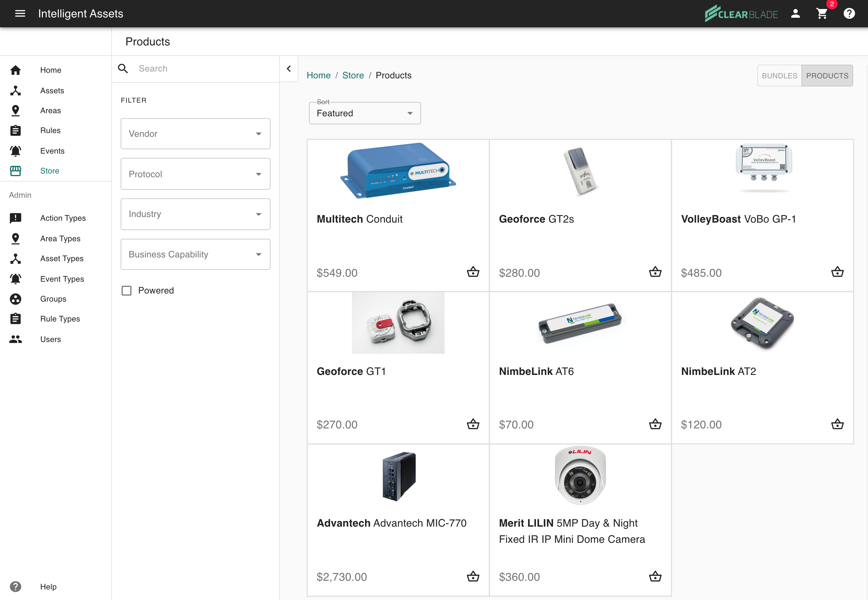Image resolution: width=868 pixels, height=600 pixels.
Task: Enable the Powered checkbox
Action: tap(127, 291)
